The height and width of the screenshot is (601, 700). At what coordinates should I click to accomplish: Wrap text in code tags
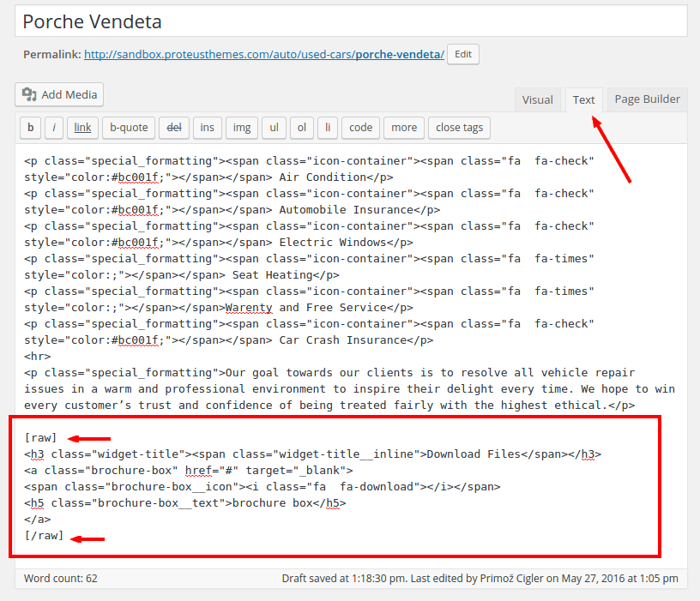click(x=360, y=127)
